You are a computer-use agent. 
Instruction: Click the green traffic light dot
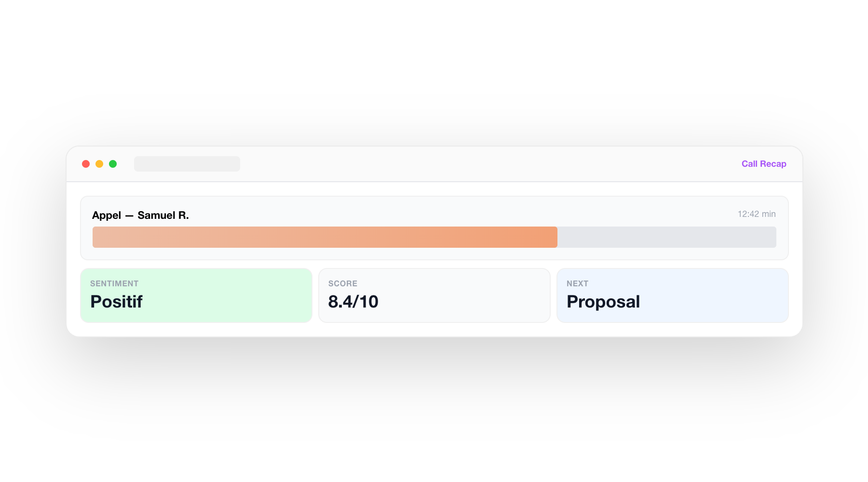pos(114,164)
